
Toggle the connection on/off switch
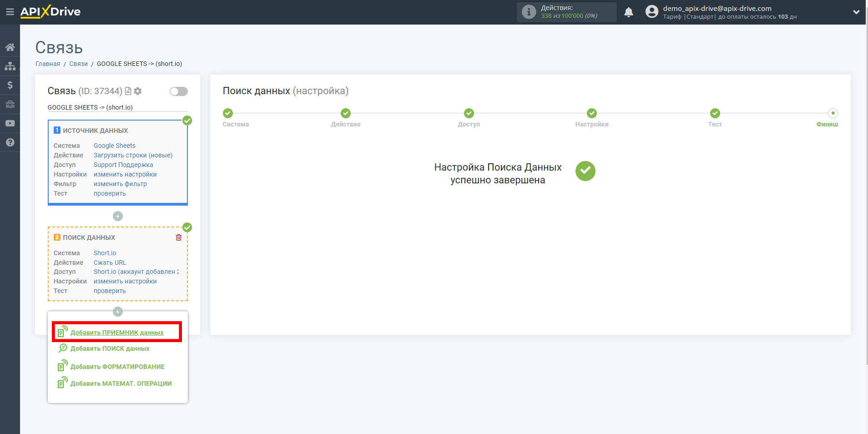pos(178,91)
